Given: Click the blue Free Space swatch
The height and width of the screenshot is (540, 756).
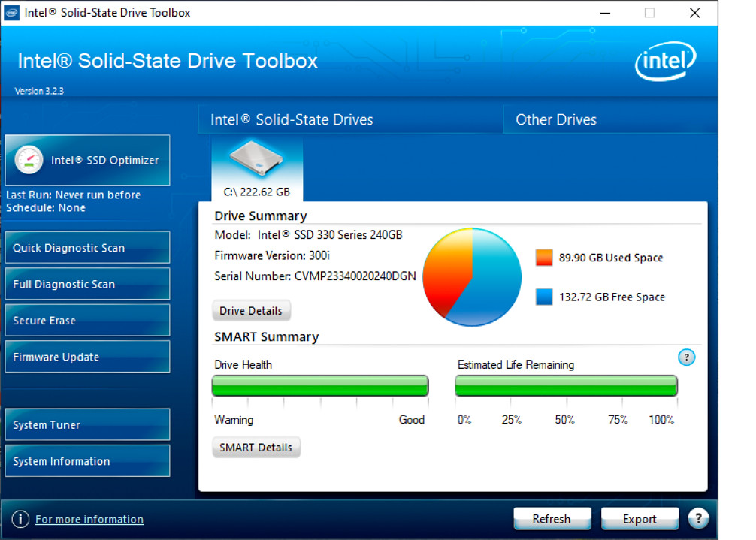Looking at the screenshot, I should [x=544, y=297].
